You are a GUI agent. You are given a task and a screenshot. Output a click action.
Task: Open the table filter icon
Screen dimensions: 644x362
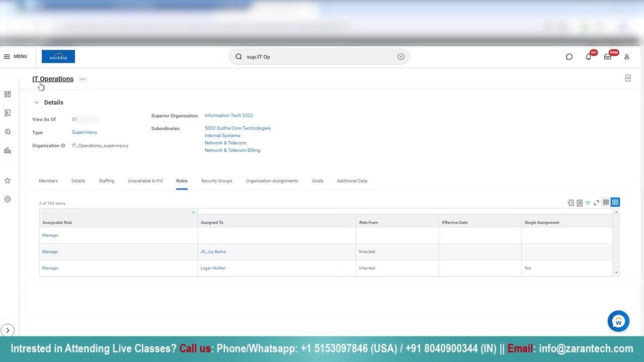[588, 203]
